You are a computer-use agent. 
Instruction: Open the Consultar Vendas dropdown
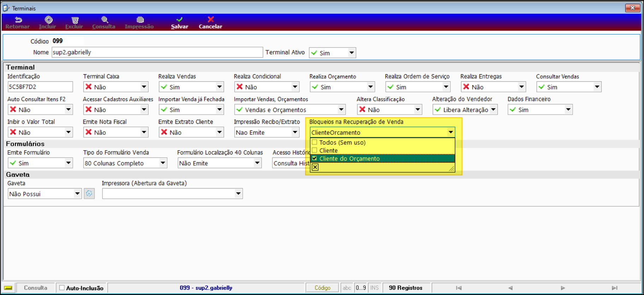(x=597, y=87)
